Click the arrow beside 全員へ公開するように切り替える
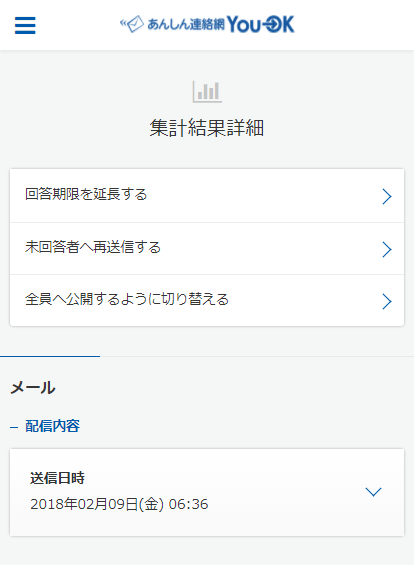The height and width of the screenshot is (565, 414). tap(387, 301)
